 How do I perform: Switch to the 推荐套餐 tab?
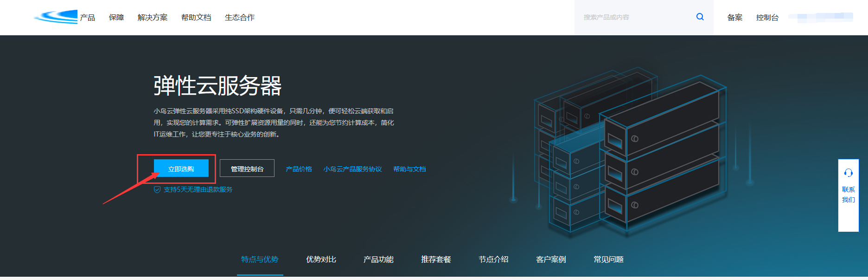point(436,259)
